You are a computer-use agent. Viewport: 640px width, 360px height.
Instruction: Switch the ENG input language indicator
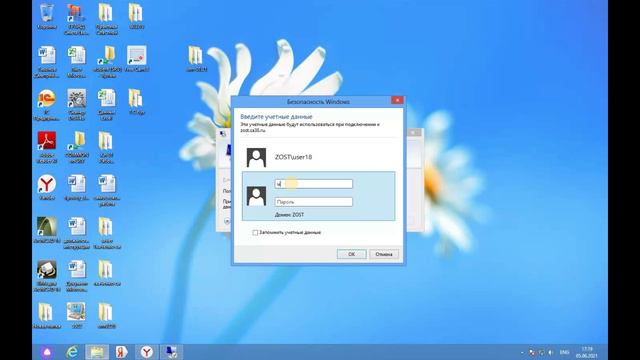coord(564,352)
